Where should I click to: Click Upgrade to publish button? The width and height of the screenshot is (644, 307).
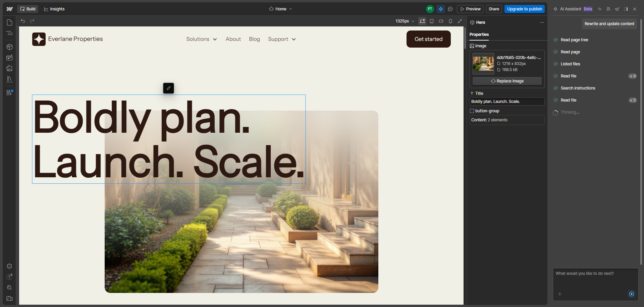click(x=525, y=9)
